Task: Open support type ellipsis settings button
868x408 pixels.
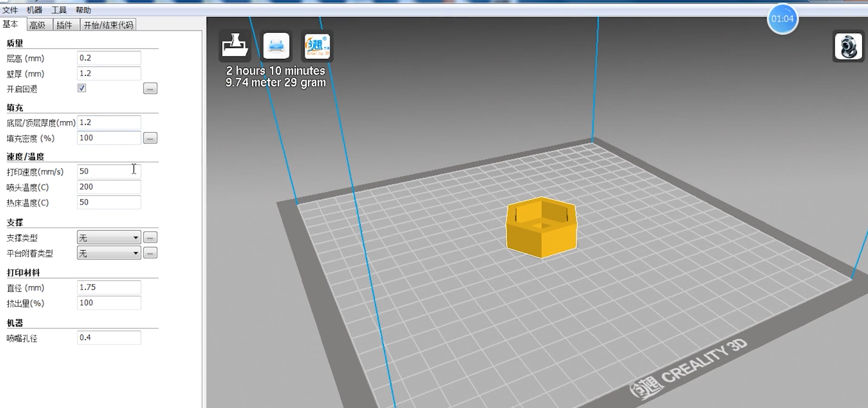Action: click(x=150, y=238)
